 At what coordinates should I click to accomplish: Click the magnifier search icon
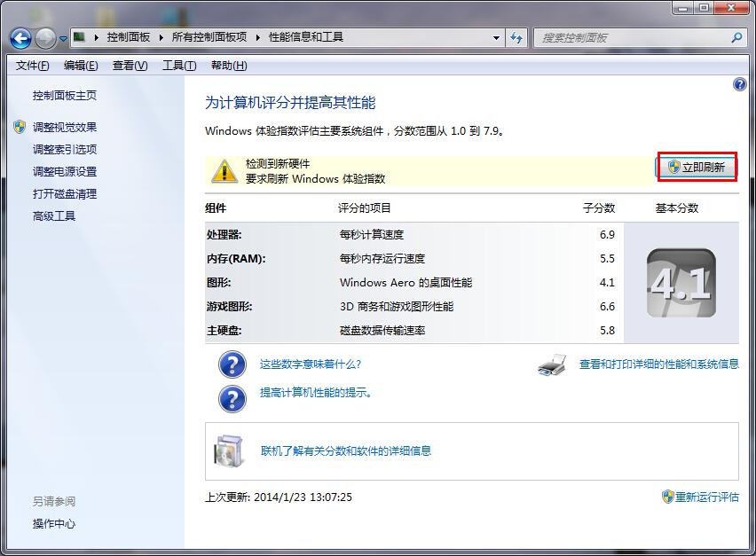coord(736,37)
